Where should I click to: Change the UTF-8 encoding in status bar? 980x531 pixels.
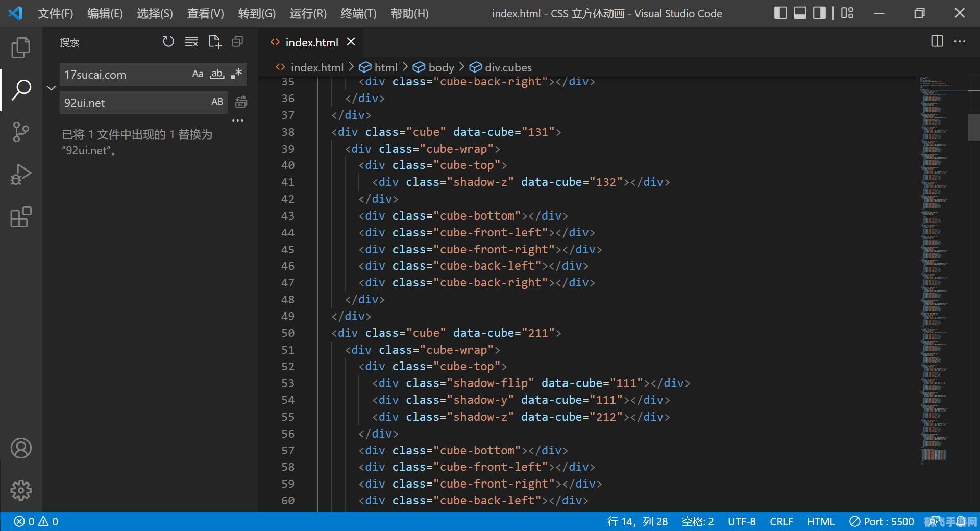coord(741,521)
